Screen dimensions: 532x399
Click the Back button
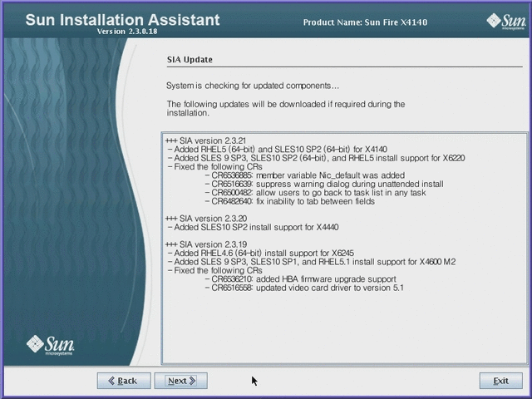coord(124,381)
